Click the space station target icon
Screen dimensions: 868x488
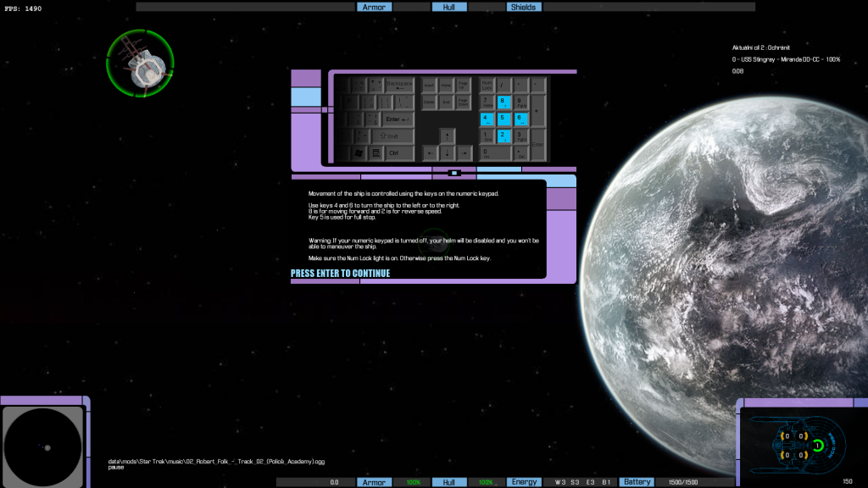pos(140,64)
